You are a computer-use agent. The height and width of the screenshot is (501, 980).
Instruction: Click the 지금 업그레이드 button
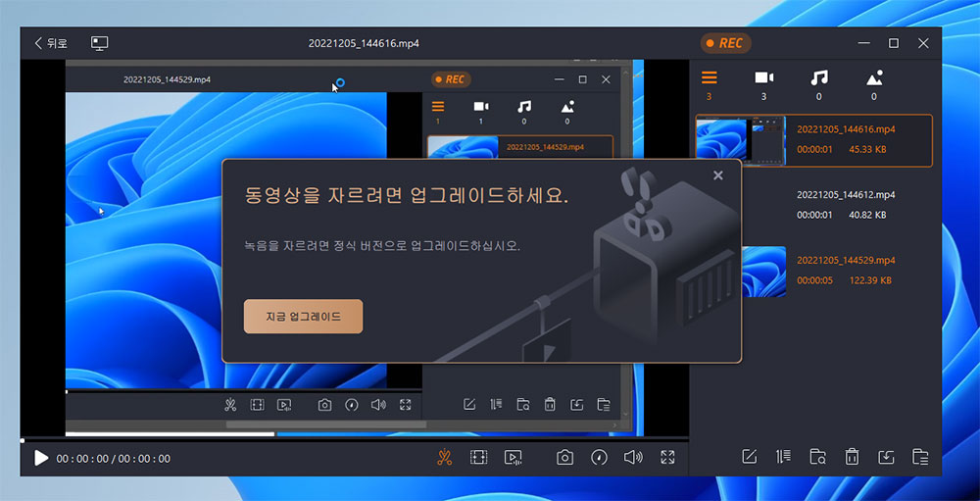click(303, 317)
